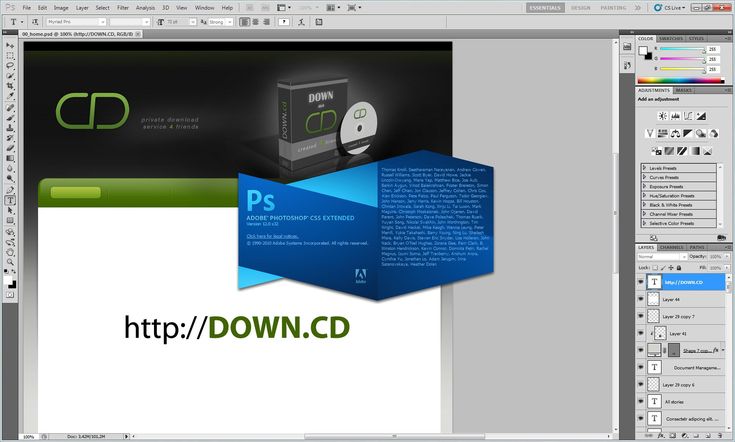Open the layer blend mode dropdown
Screen dimensions: 735x442
pyautogui.click(x=662, y=257)
